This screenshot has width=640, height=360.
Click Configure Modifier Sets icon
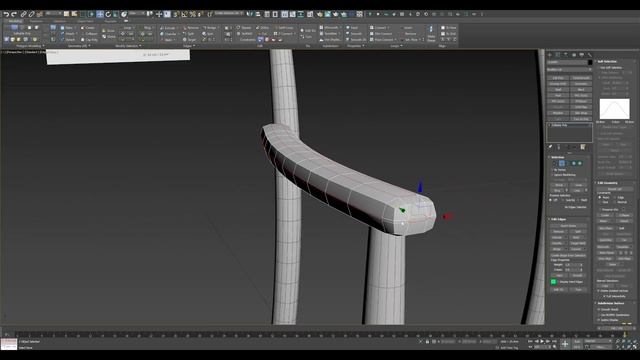click(x=583, y=147)
